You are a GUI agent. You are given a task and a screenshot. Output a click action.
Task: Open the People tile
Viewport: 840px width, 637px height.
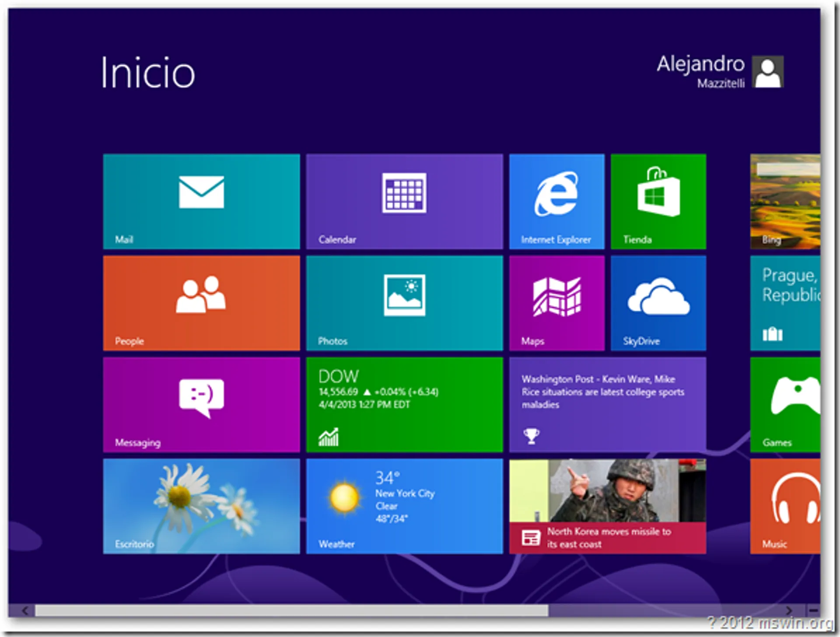pos(201,303)
